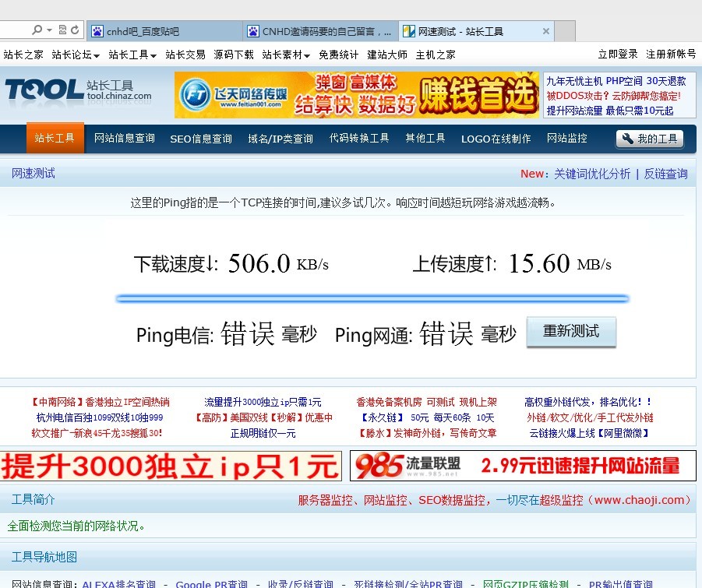Open a new blank browser tab
702x588 pixels.
click(x=565, y=31)
